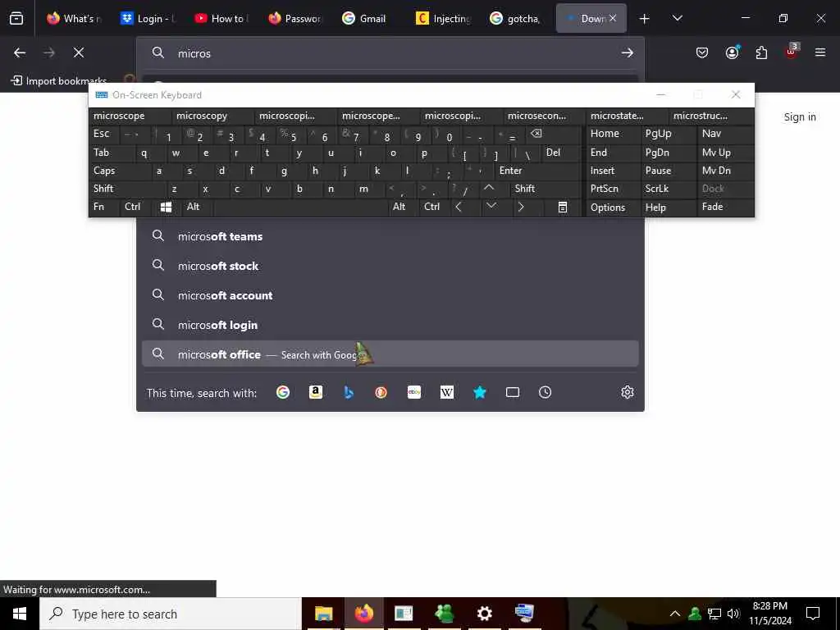
Task: Click the Windows logo key on keyboard
Action: click(166, 207)
